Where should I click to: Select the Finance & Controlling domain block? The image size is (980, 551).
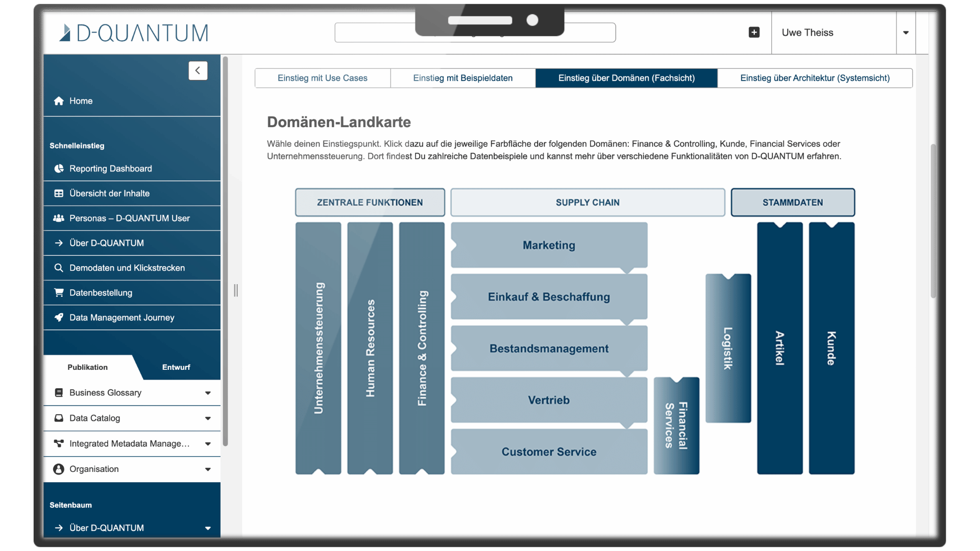point(422,348)
